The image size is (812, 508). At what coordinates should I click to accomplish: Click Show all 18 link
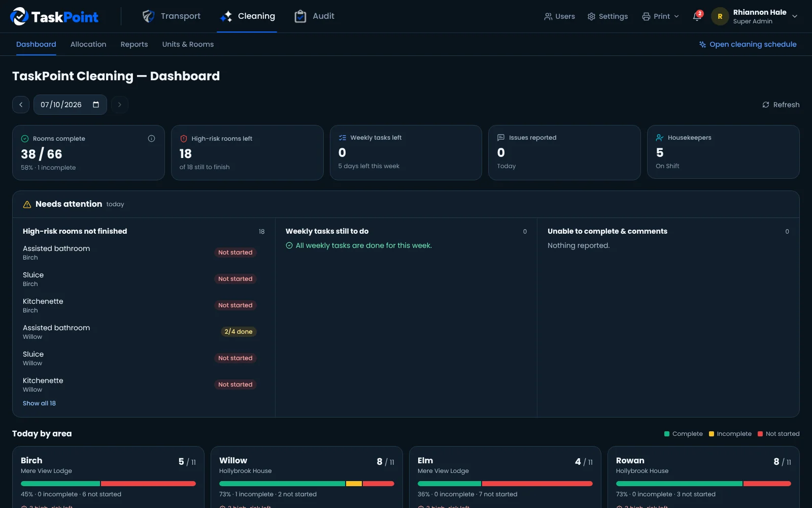(39, 403)
